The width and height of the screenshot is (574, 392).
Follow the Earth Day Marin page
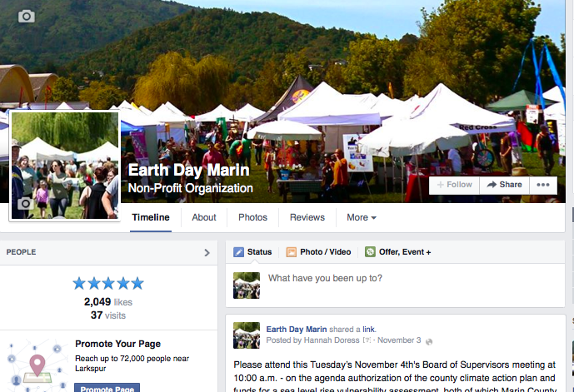(454, 185)
